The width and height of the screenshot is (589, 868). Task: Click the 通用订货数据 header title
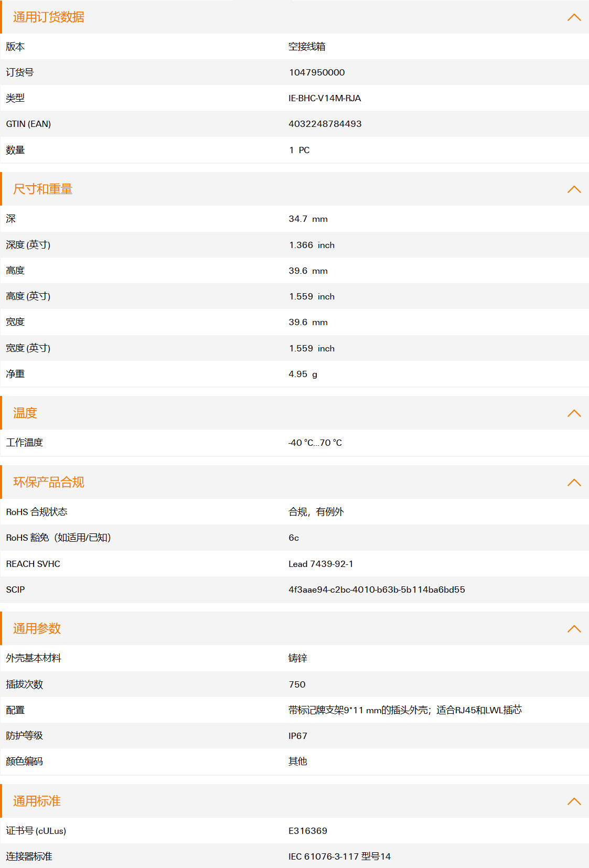pyautogui.click(x=49, y=17)
